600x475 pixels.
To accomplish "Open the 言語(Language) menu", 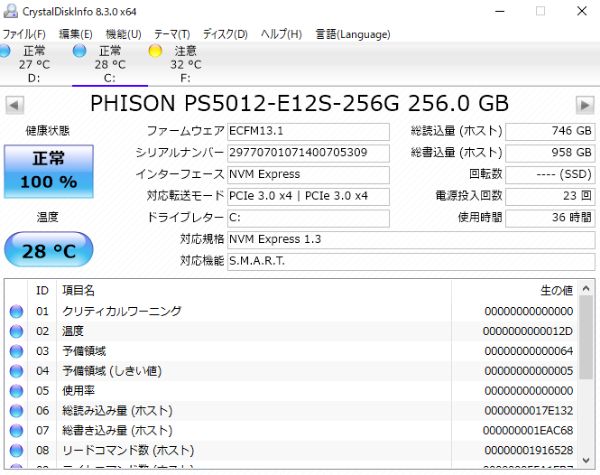I will [x=352, y=34].
